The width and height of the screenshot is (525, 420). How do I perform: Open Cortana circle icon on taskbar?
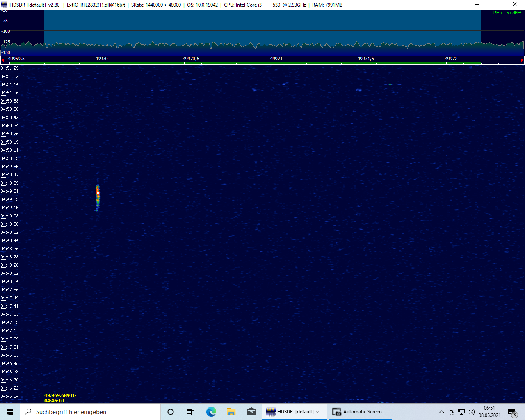click(x=171, y=412)
